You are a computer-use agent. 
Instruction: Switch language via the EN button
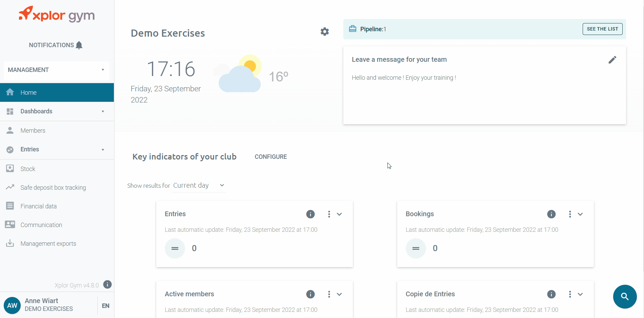coord(105,306)
